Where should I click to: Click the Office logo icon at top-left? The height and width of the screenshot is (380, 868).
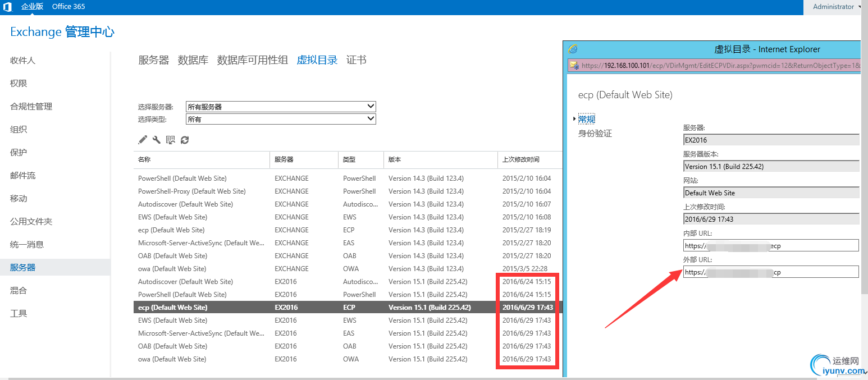8,7
